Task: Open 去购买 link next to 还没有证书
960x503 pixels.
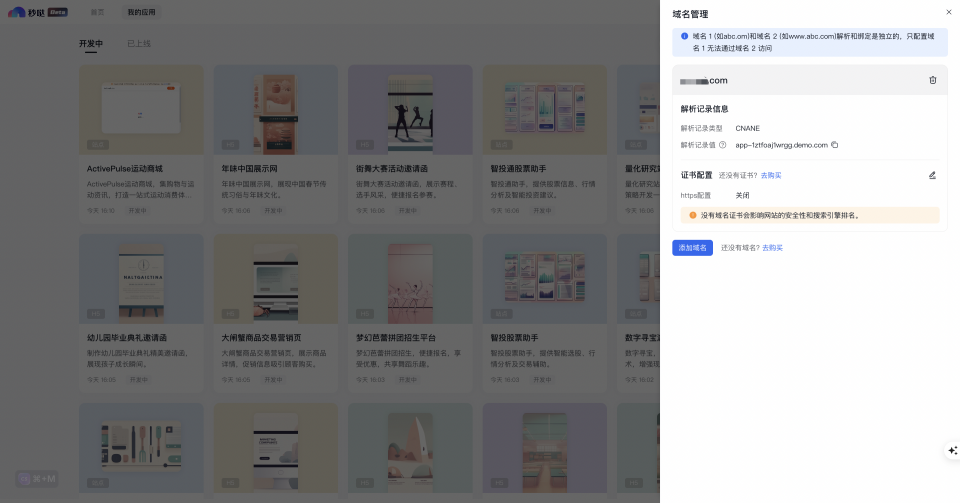Action: [770, 175]
